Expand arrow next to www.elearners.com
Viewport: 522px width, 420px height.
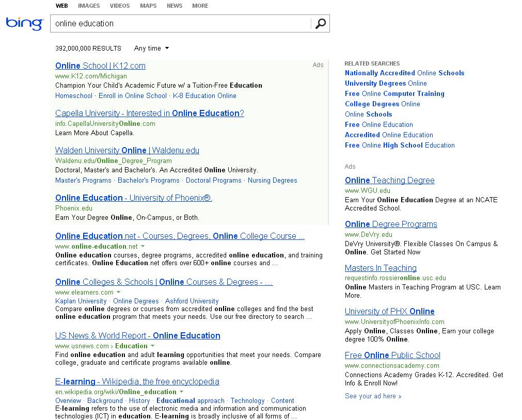coord(118,293)
